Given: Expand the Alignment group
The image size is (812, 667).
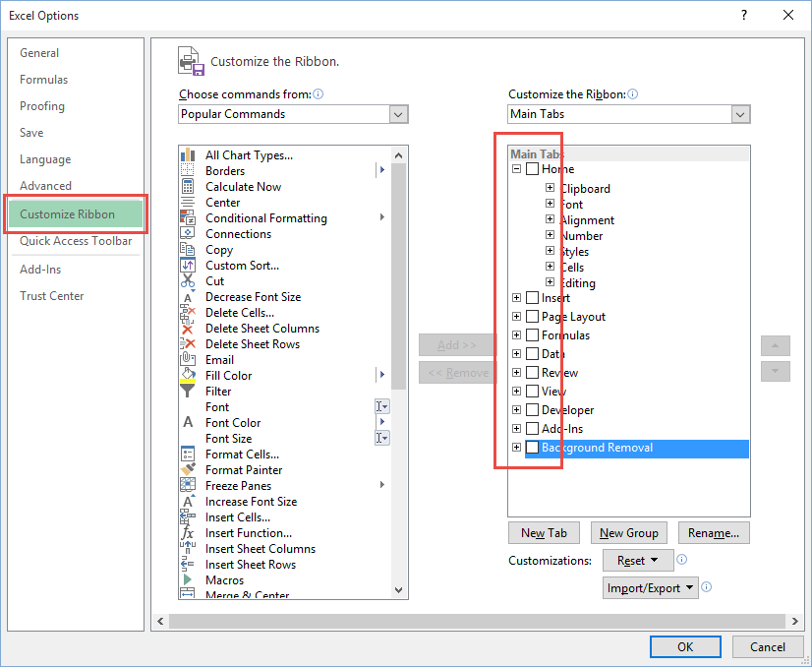Looking at the screenshot, I should click(x=550, y=219).
